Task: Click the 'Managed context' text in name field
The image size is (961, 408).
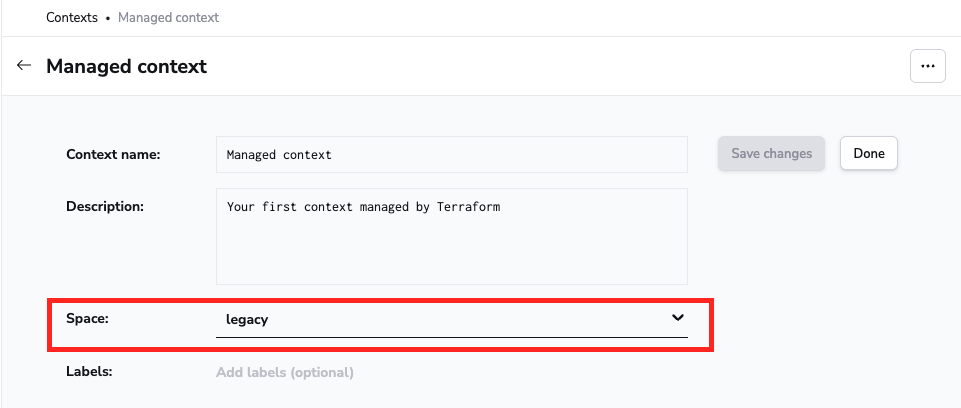Action: [x=279, y=155]
